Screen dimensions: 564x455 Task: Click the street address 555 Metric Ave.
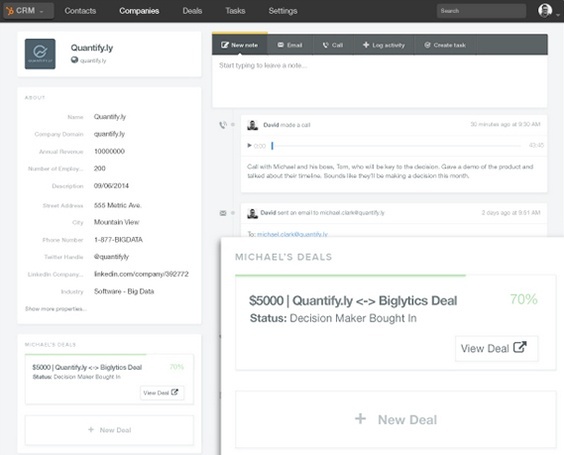coord(118,205)
